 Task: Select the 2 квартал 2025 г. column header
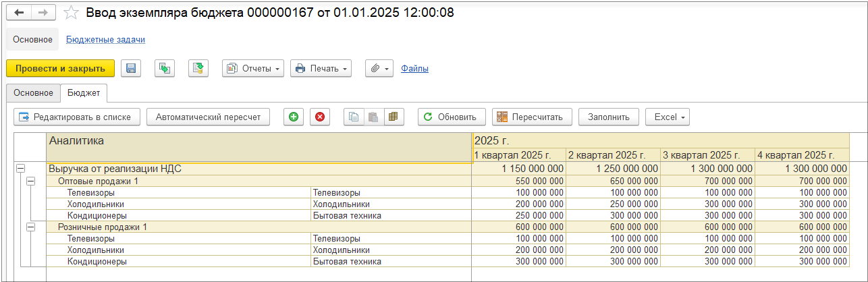(x=613, y=155)
